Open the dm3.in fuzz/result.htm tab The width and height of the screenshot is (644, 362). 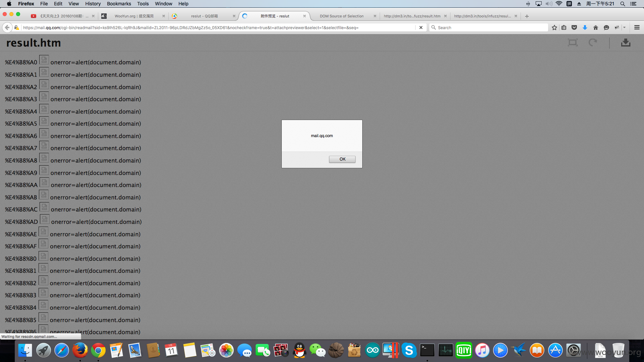[412, 16]
